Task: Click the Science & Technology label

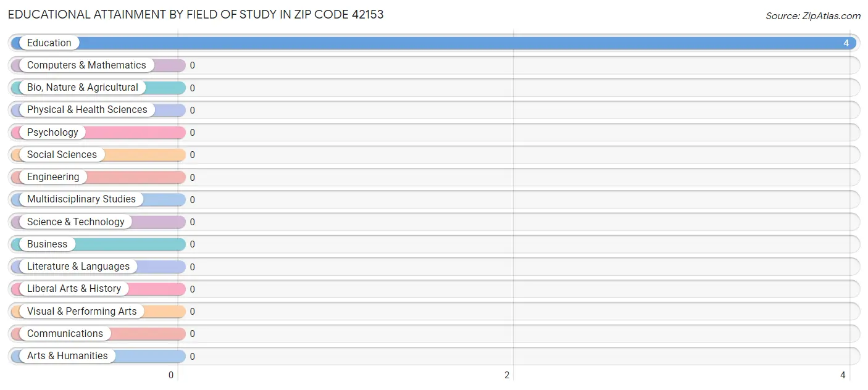Action: tap(76, 222)
